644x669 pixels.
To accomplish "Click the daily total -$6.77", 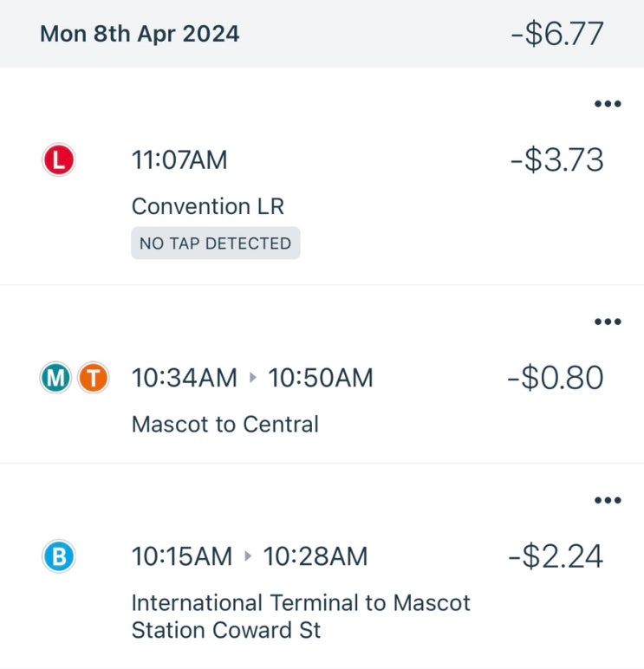I will 556,34.
